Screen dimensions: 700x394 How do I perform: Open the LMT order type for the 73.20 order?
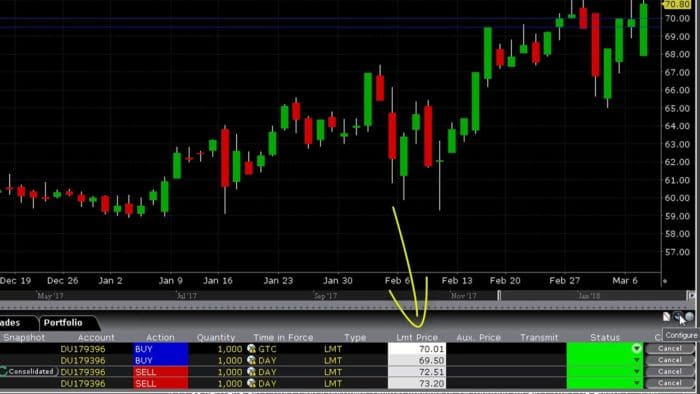(333, 383)
